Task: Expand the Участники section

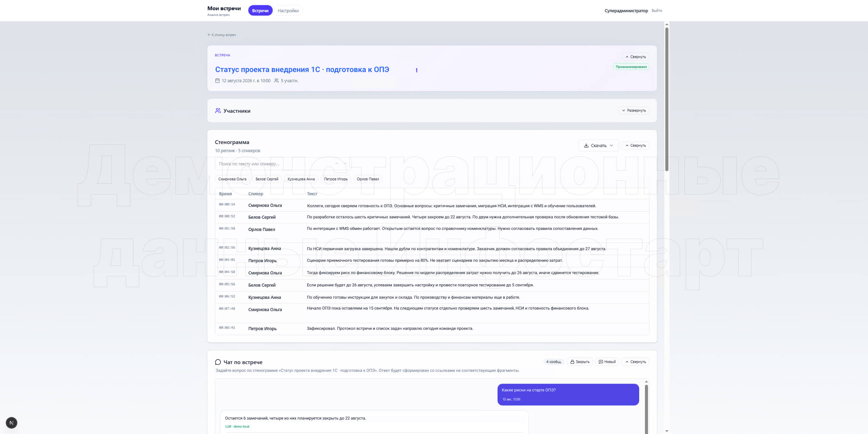Action: 634,111
